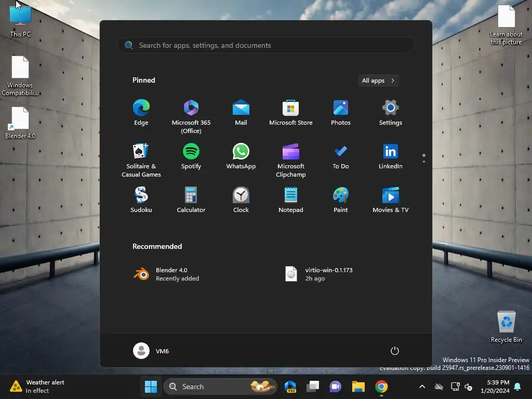This screenshot has width=532, height=399.
Task: Click the Windows Start button on taskbar
Action: 151,387
